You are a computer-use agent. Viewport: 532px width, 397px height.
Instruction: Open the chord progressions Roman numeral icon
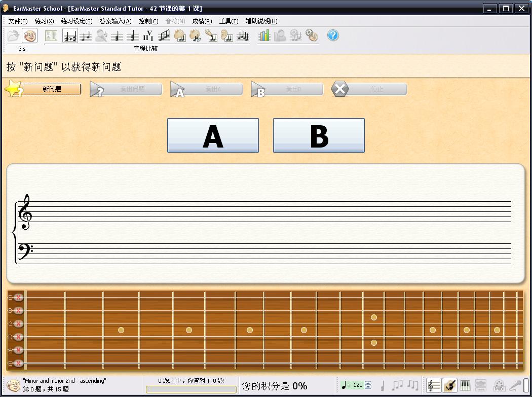[148, 35]
